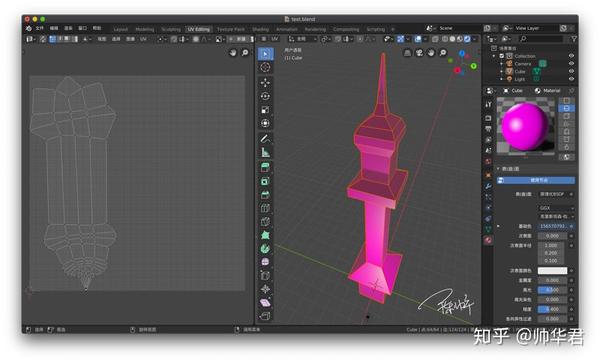Screen dimensions: 600x362
Task: Hide the Collection in outliner
Action: click(x=571, y=56)
